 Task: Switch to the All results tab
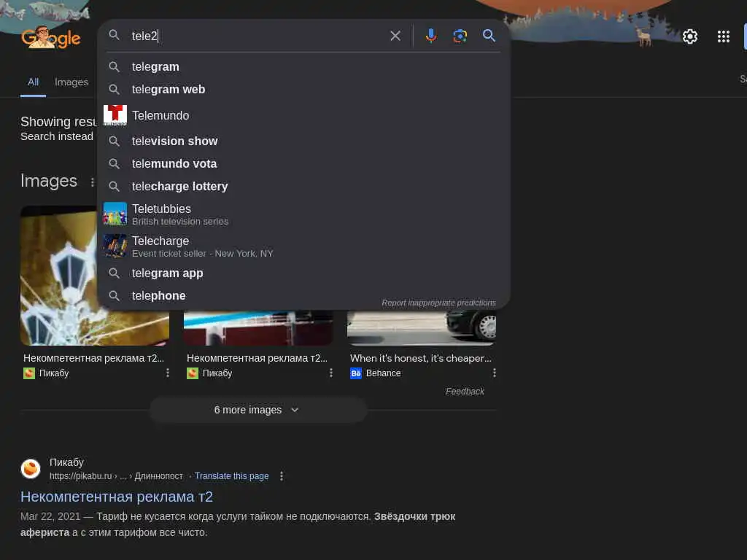33,82
